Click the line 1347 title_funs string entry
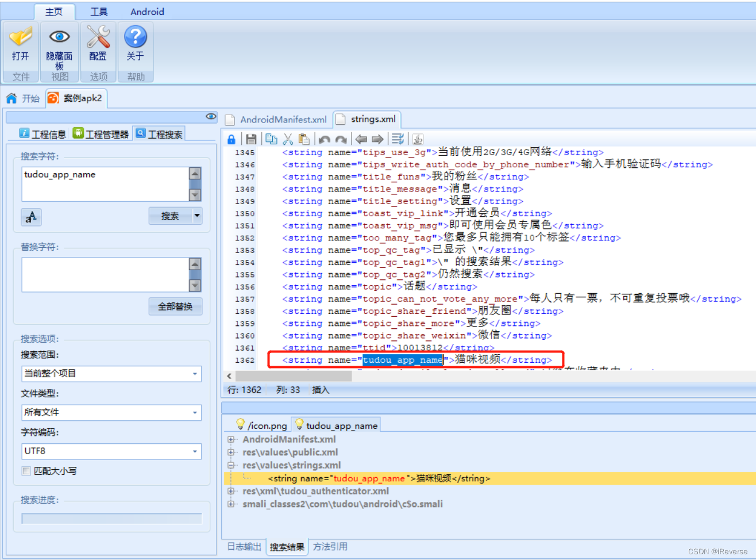 coord(406,177)
